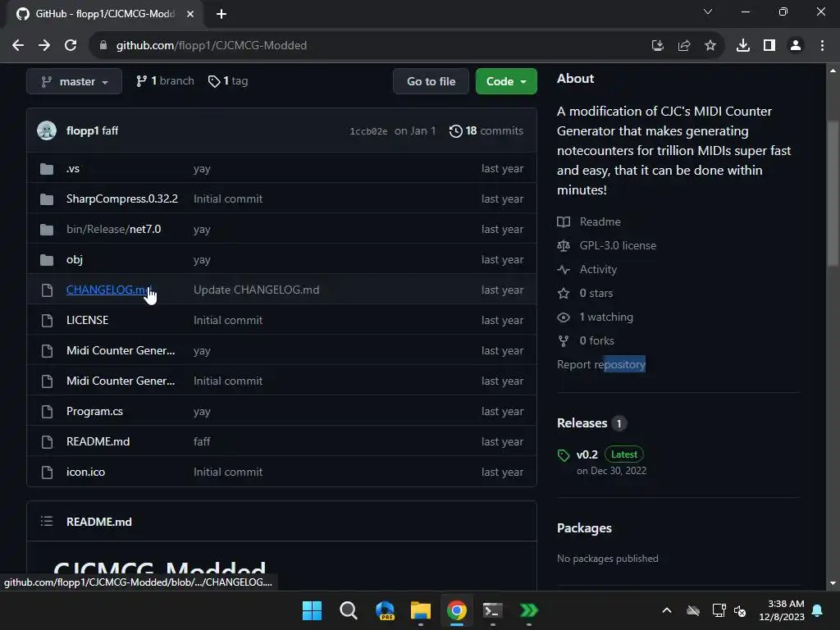Click the vertical page scrollbar

(833, 193)
